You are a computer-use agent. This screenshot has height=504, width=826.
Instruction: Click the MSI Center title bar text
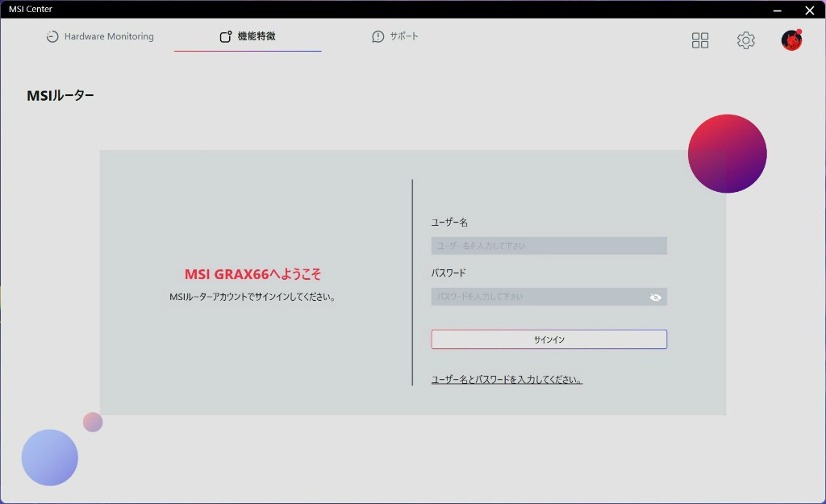(x=31, y=10)
